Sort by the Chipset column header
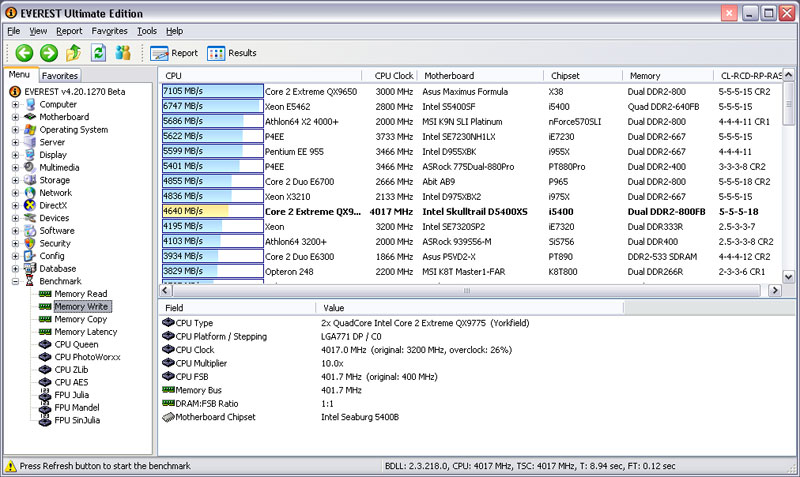800x477 pixels. (583, 76)
